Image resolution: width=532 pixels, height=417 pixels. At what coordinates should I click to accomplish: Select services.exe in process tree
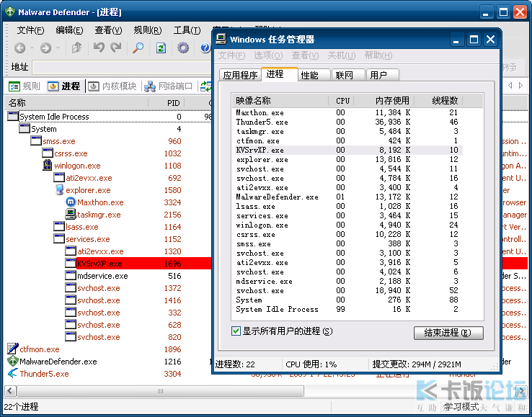[x=87, y=239]
